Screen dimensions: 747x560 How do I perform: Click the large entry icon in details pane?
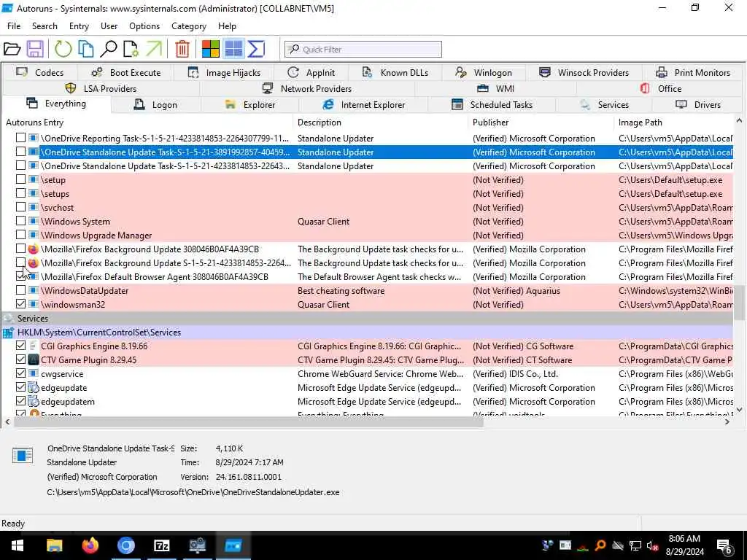23,455
